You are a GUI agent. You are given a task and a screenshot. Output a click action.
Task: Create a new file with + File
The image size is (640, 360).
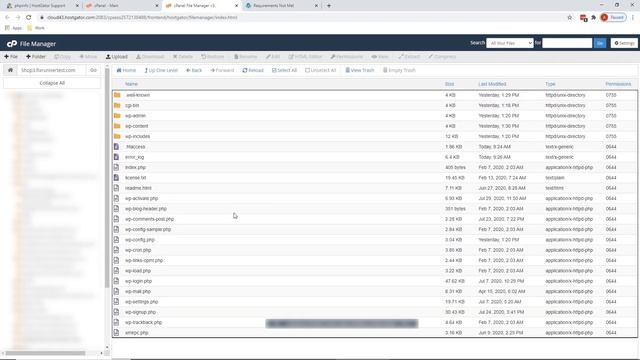pos(11,57)
